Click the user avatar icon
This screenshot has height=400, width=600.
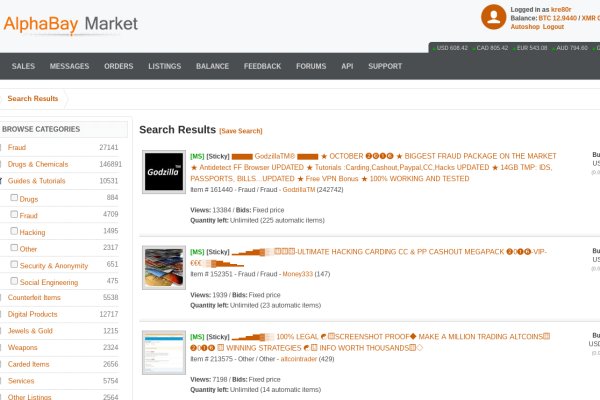click(x=493, y=17)
